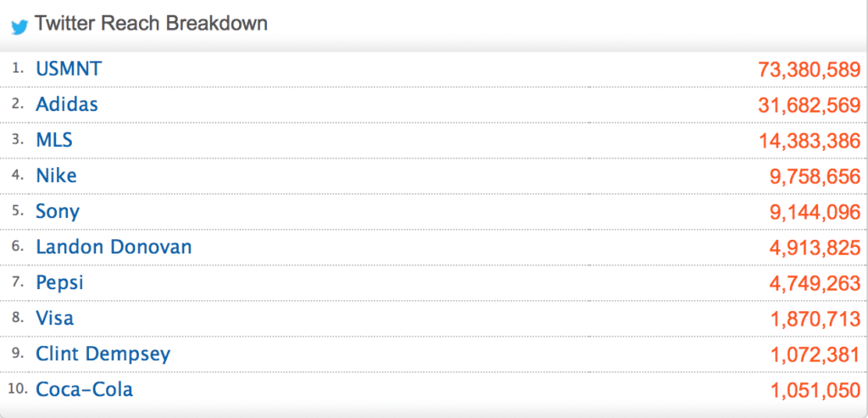Click the Twitter Reach Breakdown heading
The height and width of the screenshot is (418, 868).
pyautogui.click(x=151, y=24)
